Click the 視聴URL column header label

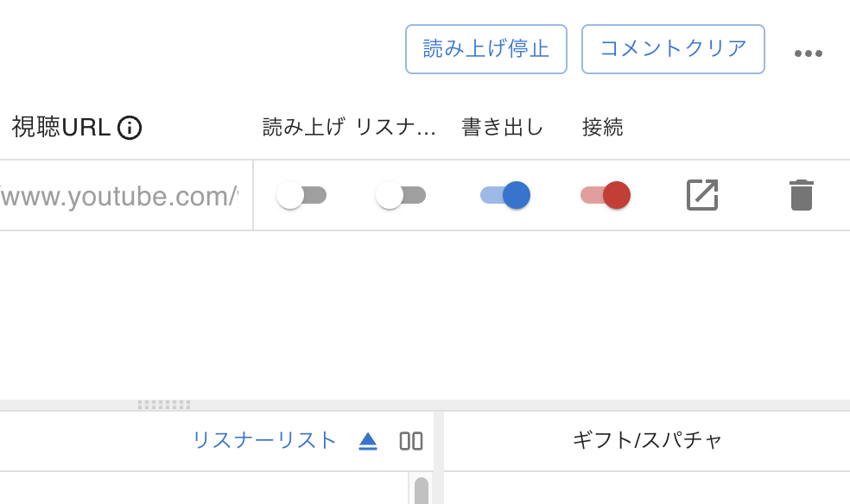[x=60, y=127]
